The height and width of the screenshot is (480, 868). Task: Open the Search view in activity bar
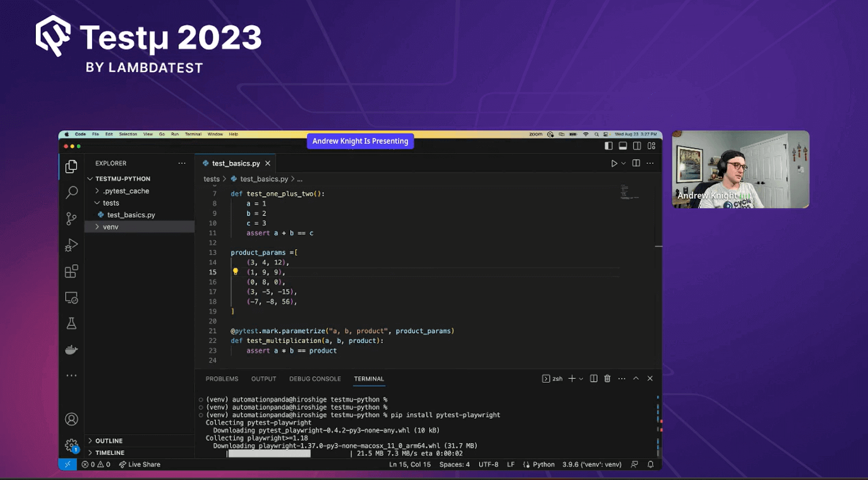click(71, 192)
